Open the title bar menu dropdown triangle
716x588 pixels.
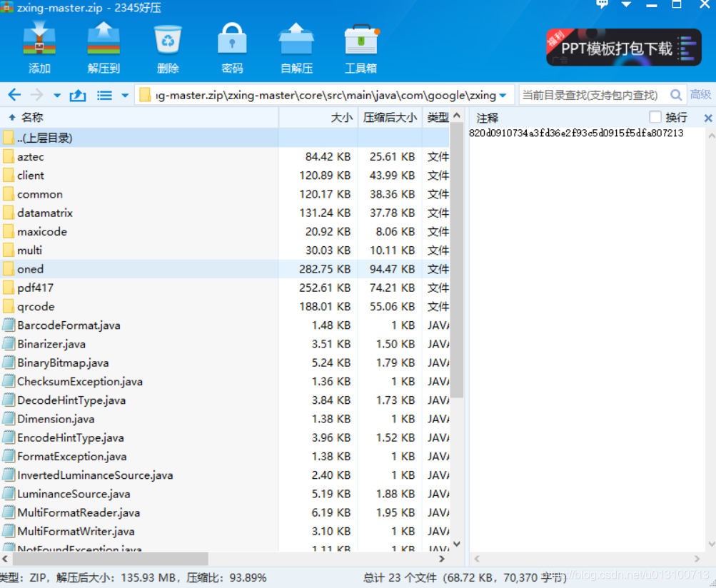pos(626,4)
